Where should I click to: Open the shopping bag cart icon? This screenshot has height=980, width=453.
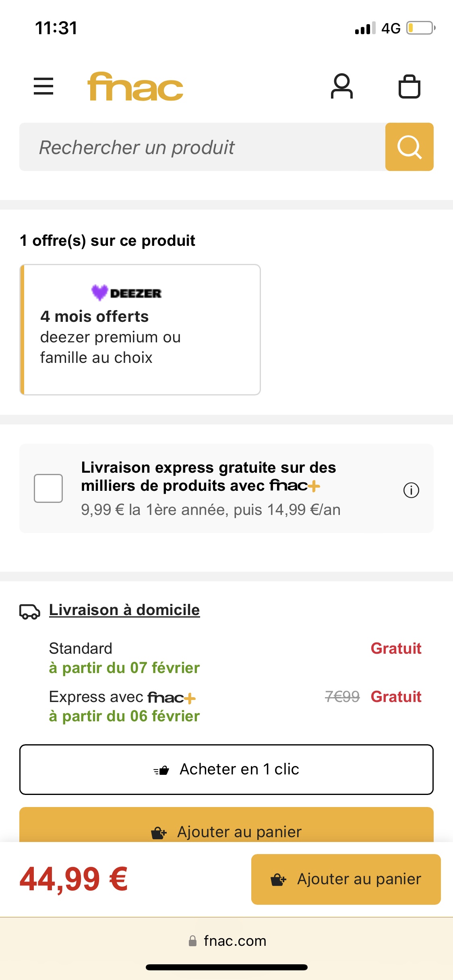pos(410,86)
